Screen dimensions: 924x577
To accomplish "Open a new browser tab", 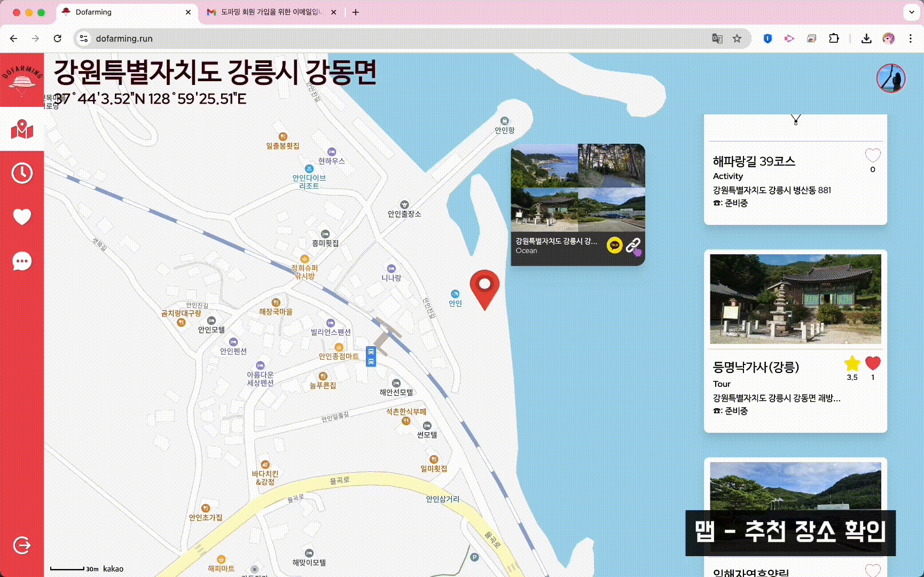I will tap(356, 12).
